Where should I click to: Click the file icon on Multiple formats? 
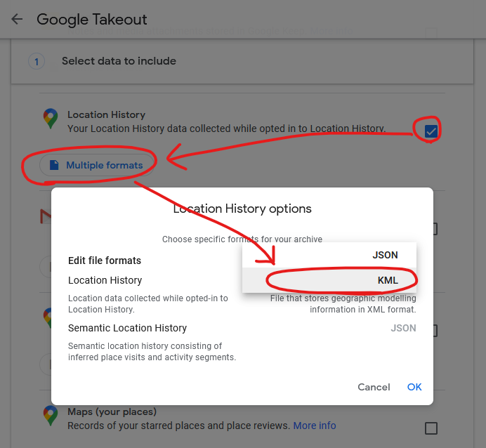click(x=54, y=166)
